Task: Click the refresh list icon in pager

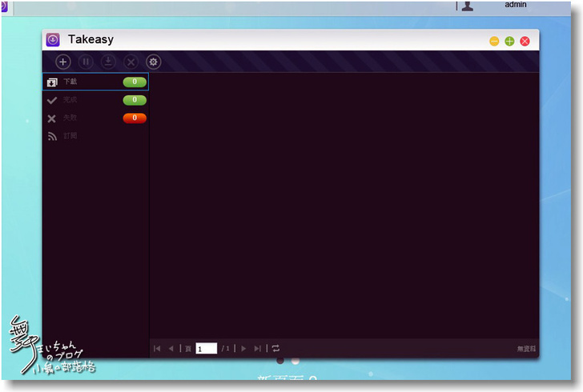Action: 275,348
